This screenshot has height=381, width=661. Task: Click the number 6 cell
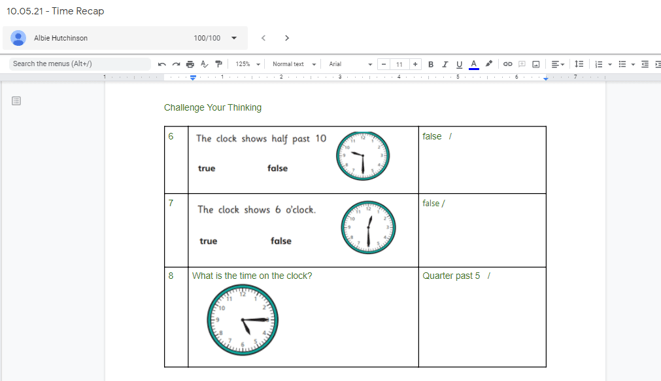click(176, 160)
